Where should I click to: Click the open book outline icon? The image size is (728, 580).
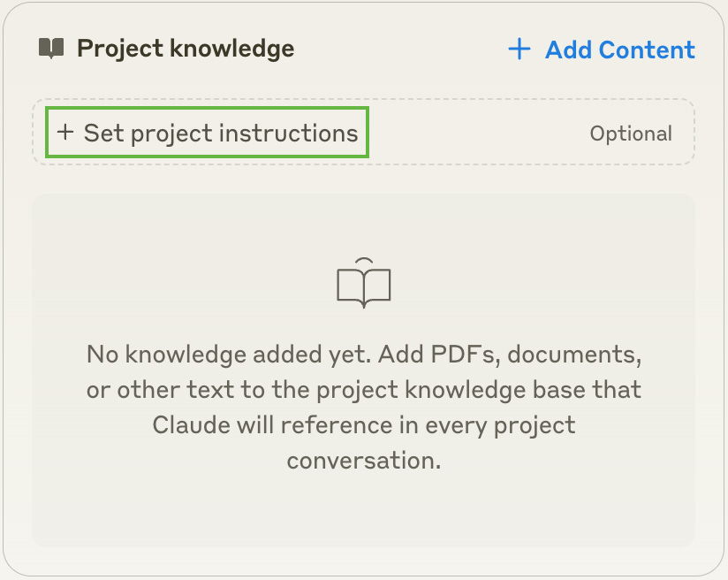pos(363,283)
